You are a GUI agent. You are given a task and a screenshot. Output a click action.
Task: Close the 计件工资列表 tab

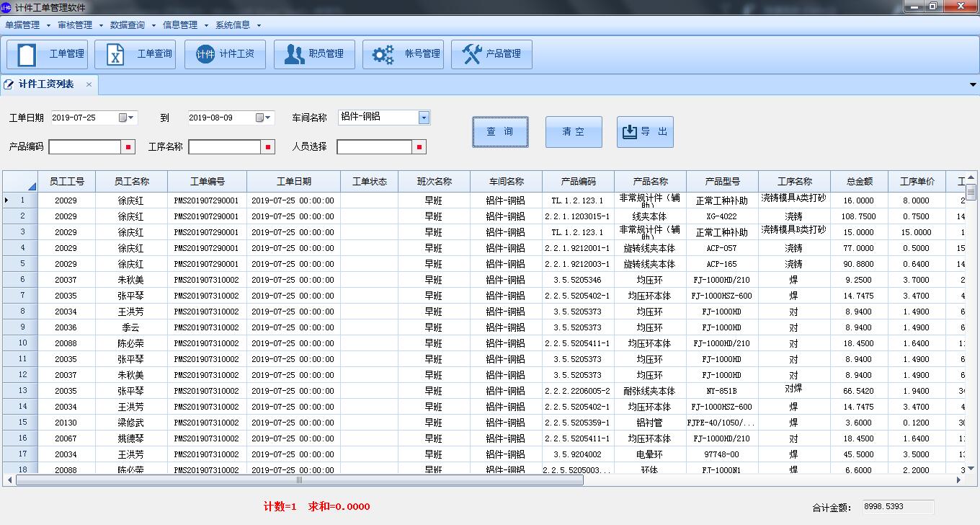click(89, 84)
